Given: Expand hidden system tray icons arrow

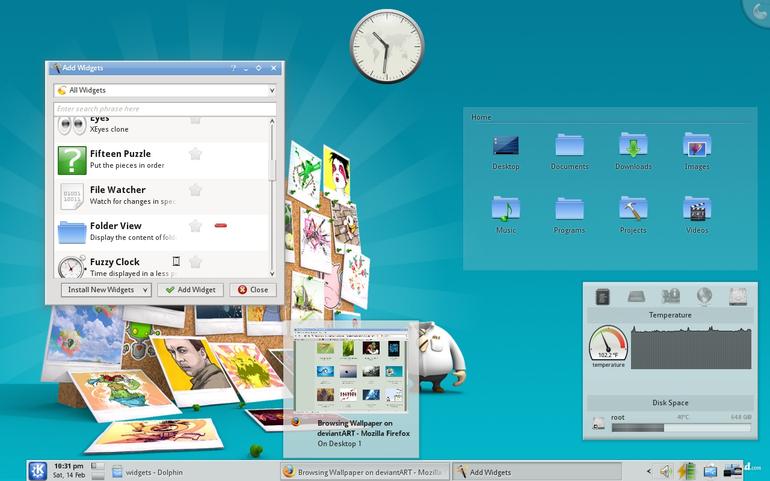Looking at the screenshot, I should pos(649,471).
